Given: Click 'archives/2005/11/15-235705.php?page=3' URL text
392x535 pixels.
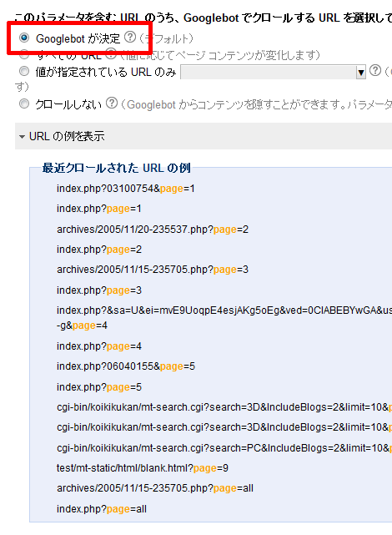Looking at the screenshot, I should pyautogui.click(x=153, y=270).
